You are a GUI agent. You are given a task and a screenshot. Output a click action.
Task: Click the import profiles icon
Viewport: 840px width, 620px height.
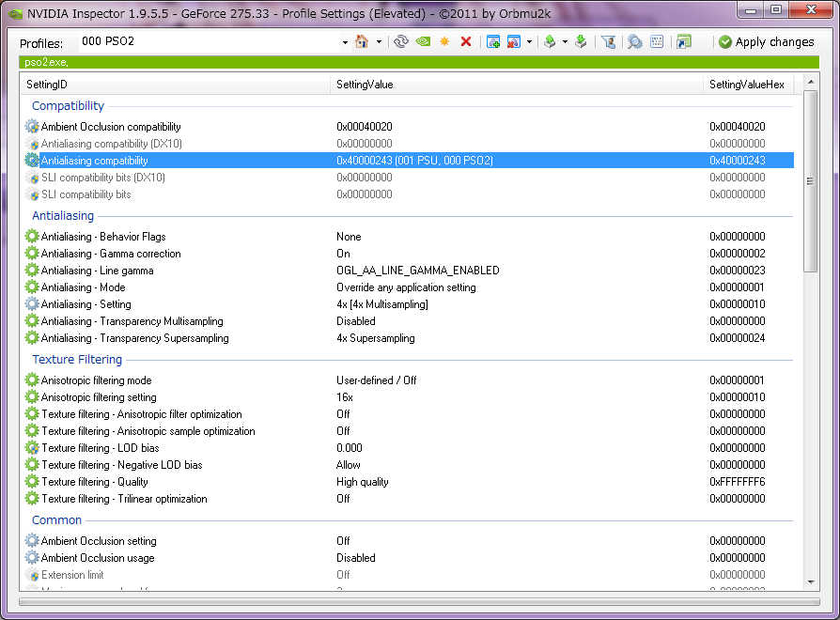(x=581, y=41)
